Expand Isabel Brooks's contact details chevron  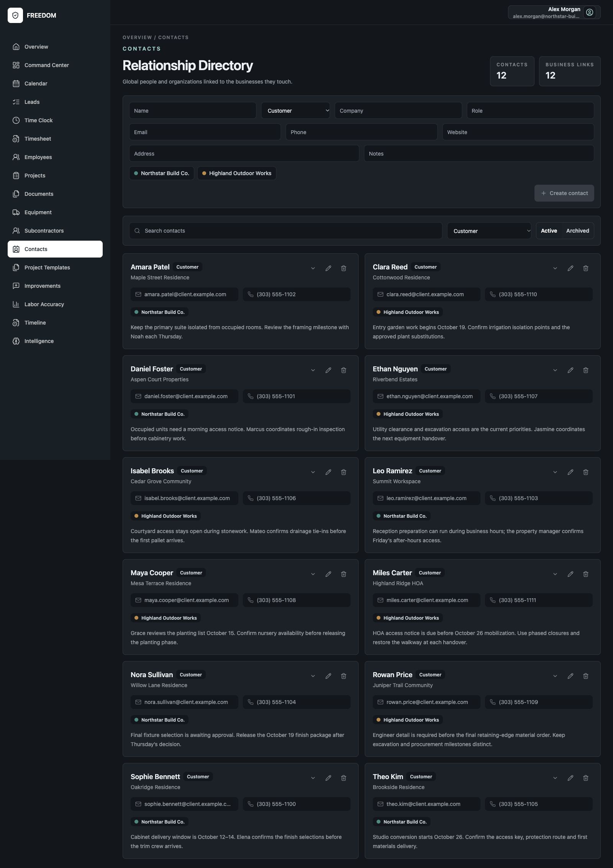pos(313,472)
